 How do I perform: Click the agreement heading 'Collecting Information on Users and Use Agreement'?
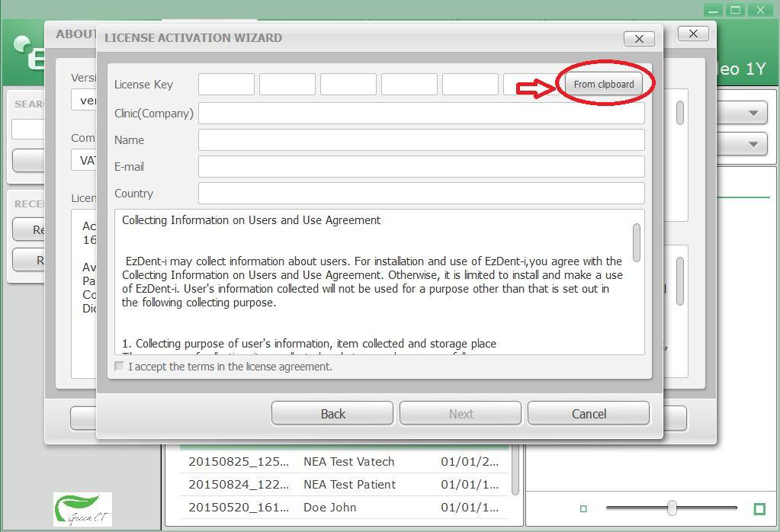pyautogui.click(x=251, y=220)
